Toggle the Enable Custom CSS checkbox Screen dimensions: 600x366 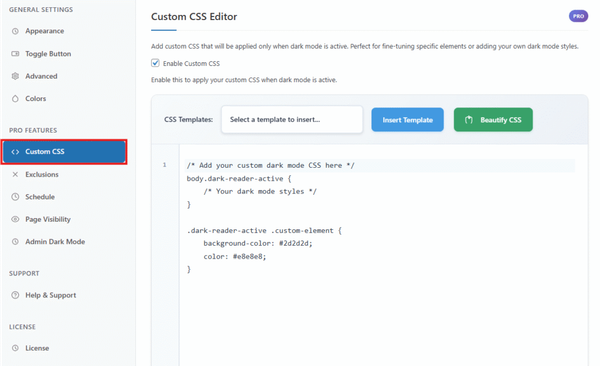coord(155,63)
